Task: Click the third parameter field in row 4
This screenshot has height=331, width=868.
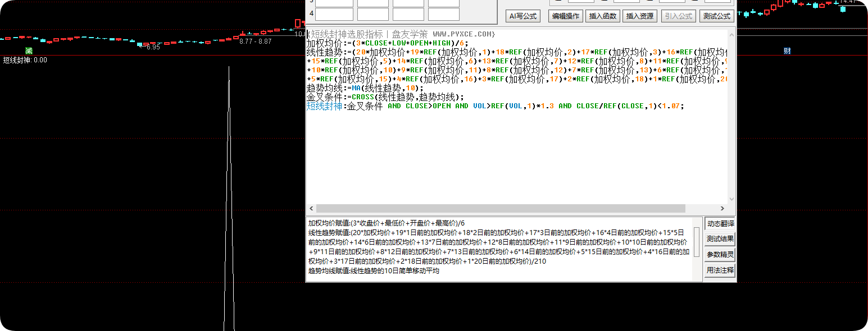Action: coord(408,14)
